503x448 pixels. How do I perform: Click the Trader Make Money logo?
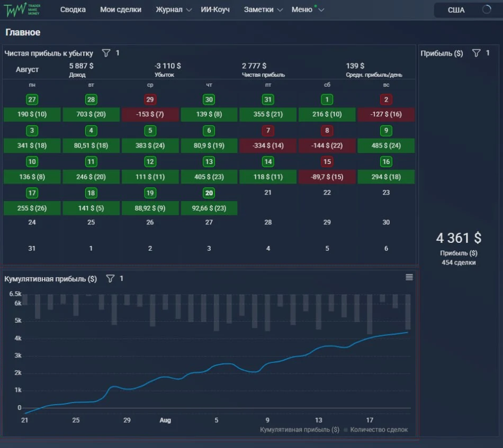pos(22,10)
